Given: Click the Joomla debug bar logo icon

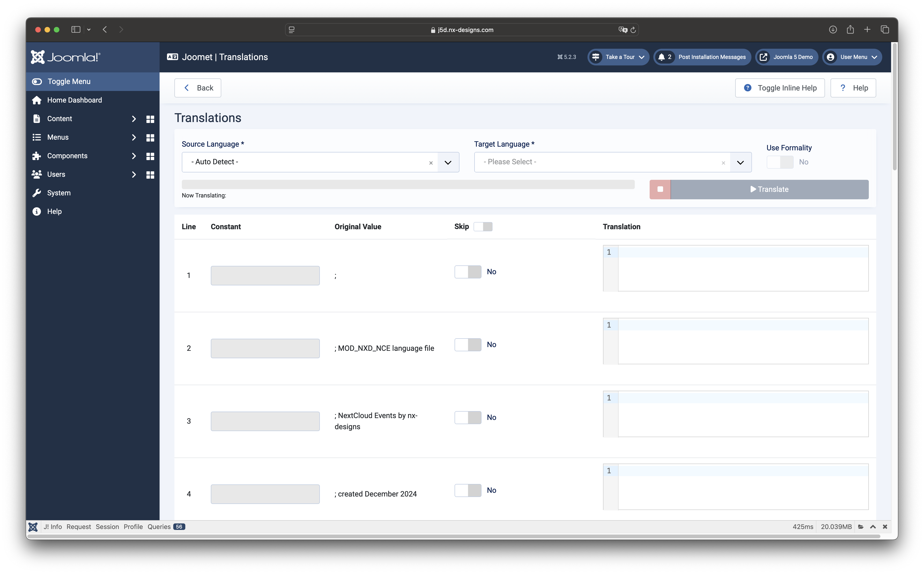Looking at the screenshot, I should [x=33, y=527].
